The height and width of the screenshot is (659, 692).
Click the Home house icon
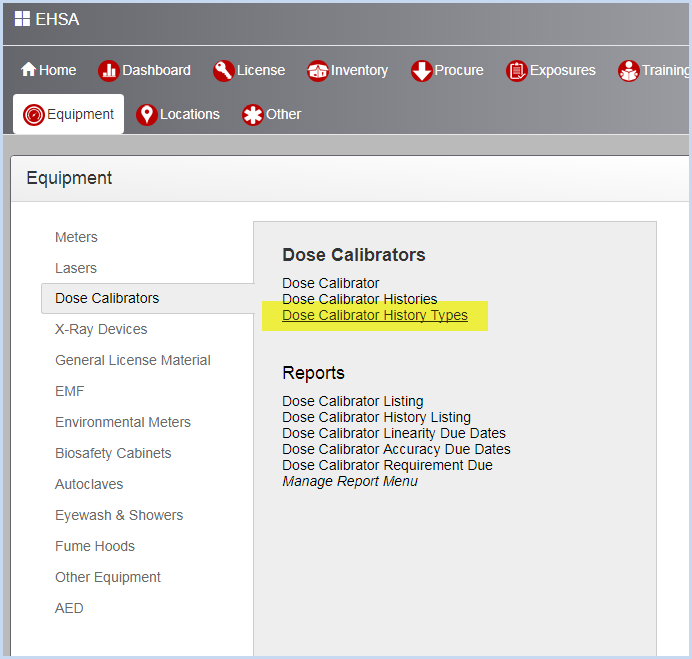tap(28, 69)
